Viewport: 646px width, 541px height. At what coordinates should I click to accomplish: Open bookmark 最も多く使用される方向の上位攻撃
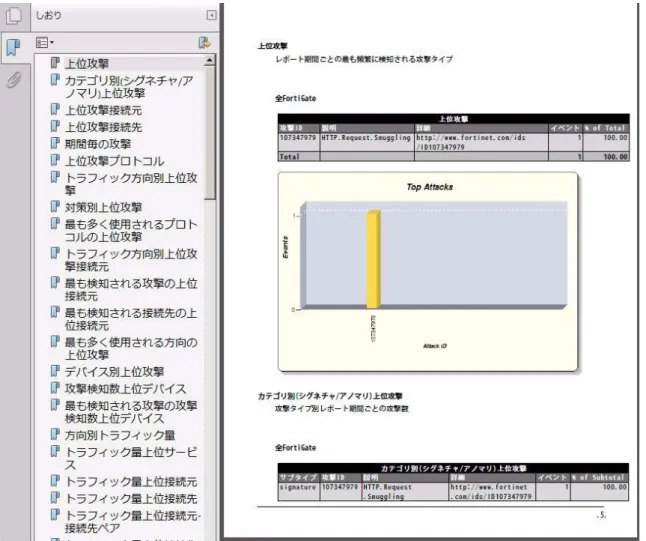pos(131,349)
